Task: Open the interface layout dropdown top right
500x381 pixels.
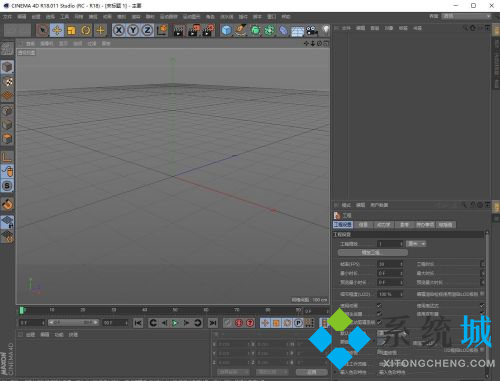Action: [x=467, y=16]
